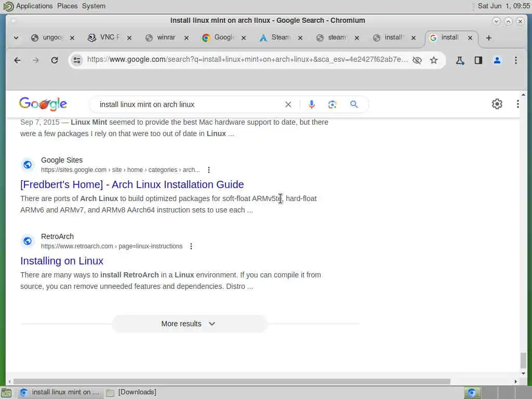Click the clock showing Sat Jun 1
This screenshot has height=399, width=532.
click(503, 6)
